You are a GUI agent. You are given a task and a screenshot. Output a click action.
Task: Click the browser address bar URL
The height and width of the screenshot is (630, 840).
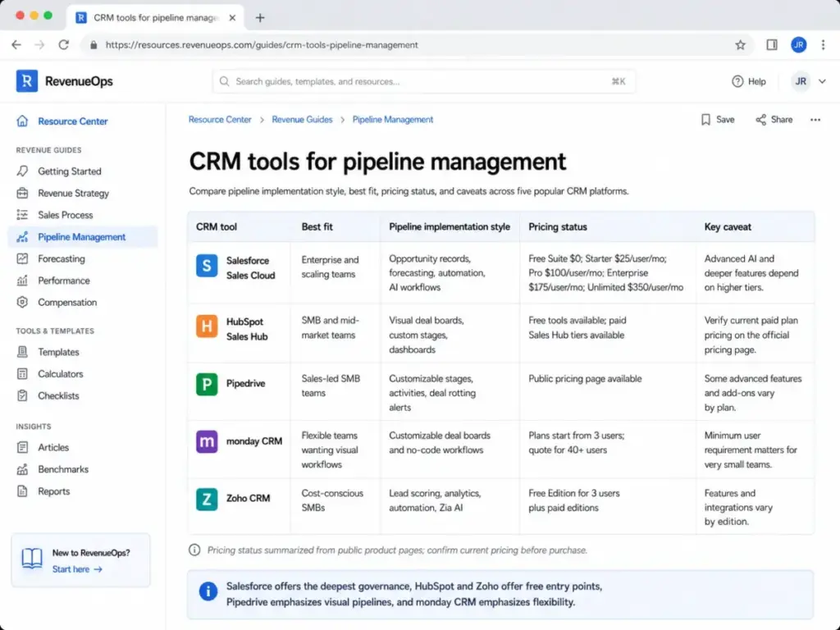pyautogui.click(x=262, y=45)
